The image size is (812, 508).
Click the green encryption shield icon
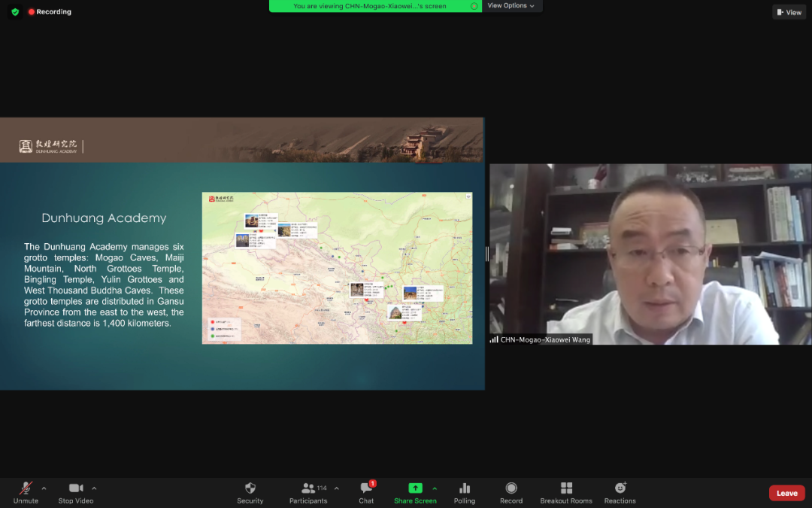(15, 11)
